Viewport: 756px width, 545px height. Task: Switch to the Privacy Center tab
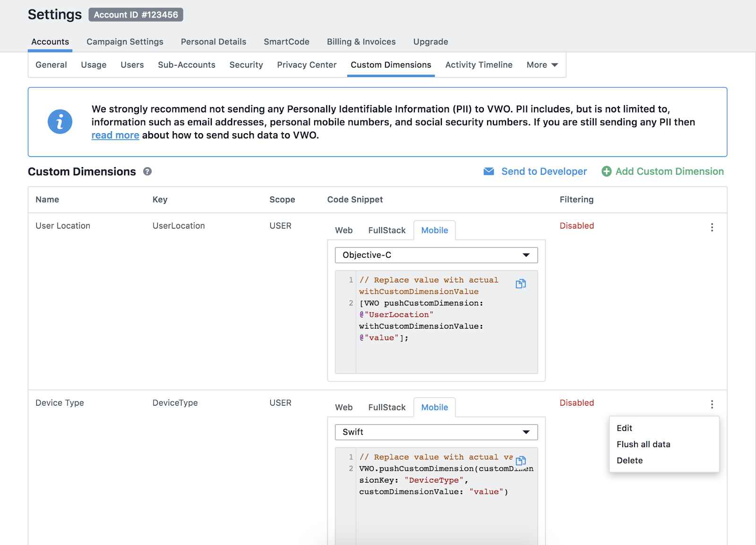tap(307, 65)
